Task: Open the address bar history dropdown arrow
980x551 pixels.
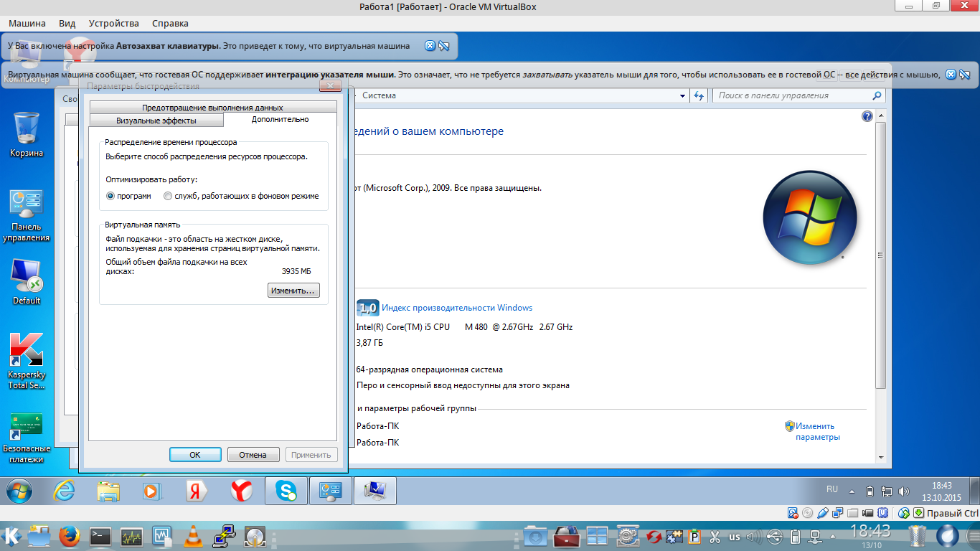Action: click(x=682, y=95)
